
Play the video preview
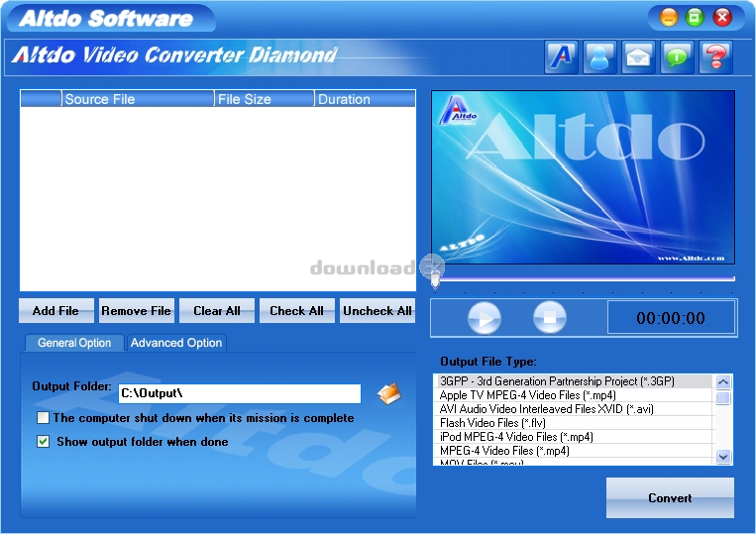click(x=485, y=318)
